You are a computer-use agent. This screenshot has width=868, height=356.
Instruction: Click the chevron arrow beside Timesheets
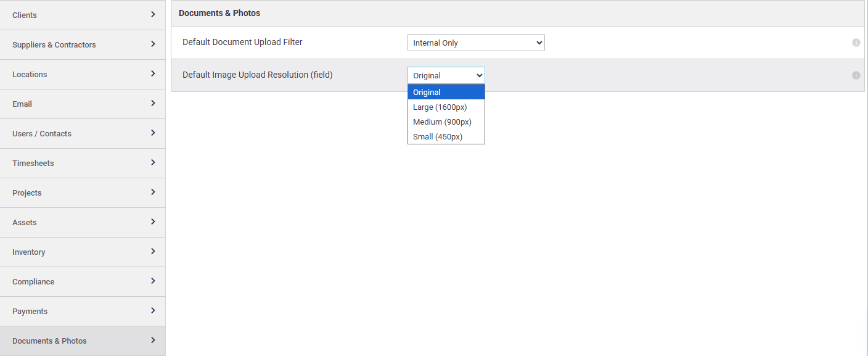[x=153, y=162]
